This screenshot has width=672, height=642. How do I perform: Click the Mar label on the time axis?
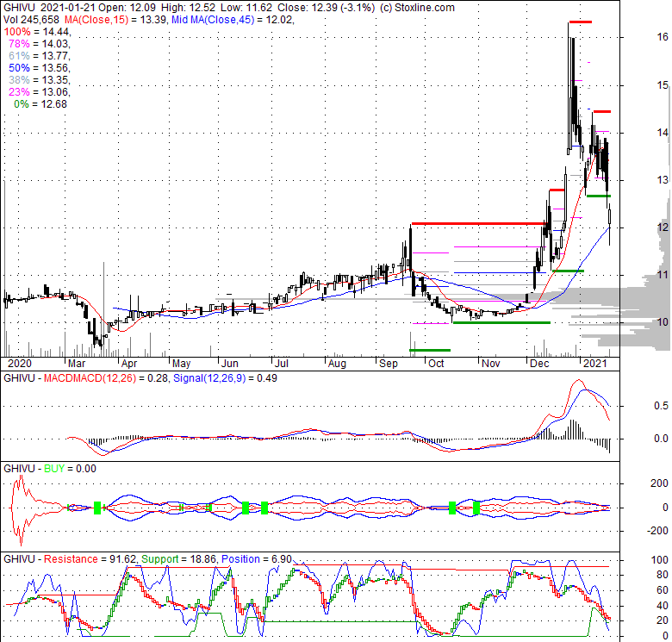tap(77, 364)
